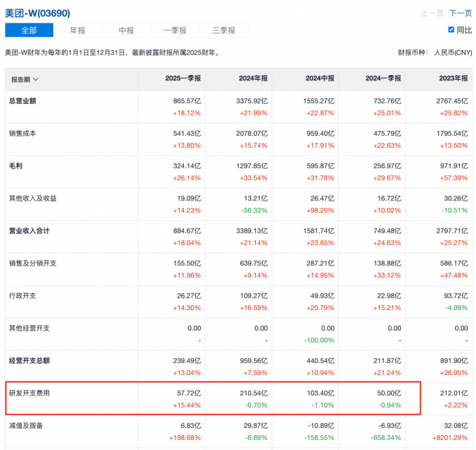Click the 50.00亿 R&D expense value

point(389,393)
